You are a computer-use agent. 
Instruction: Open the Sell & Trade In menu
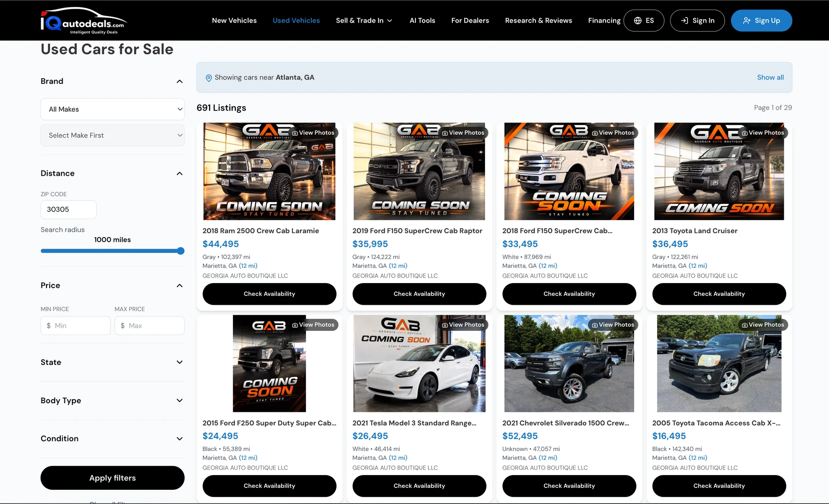pos(364,21)
